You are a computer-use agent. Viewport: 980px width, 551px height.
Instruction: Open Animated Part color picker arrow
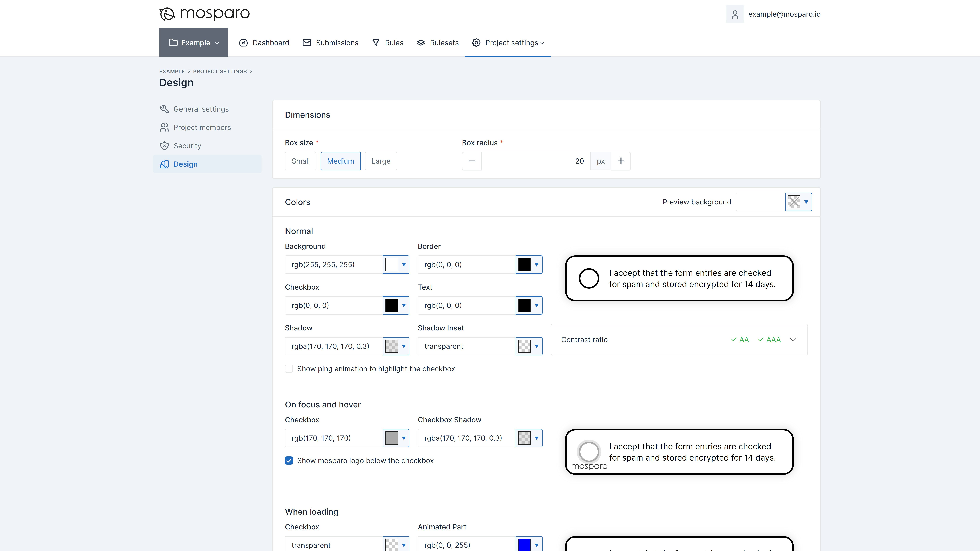point(537,545)
